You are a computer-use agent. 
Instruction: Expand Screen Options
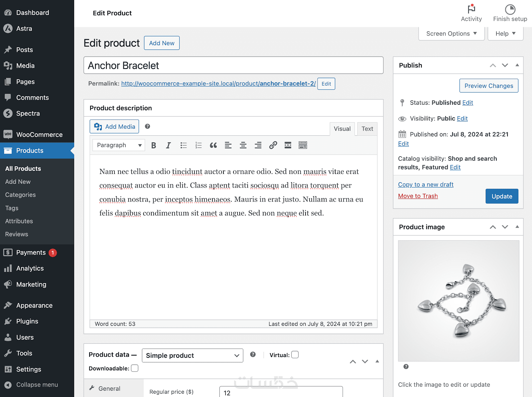(451, 34)
